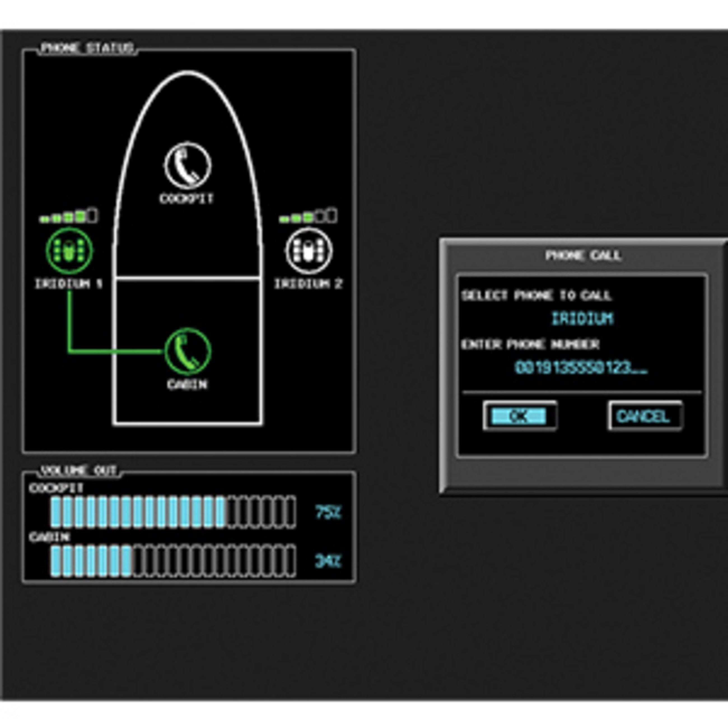728x728 pixels.
Task: Click the Cockpit phone handset icon
Action: point(188,165)
